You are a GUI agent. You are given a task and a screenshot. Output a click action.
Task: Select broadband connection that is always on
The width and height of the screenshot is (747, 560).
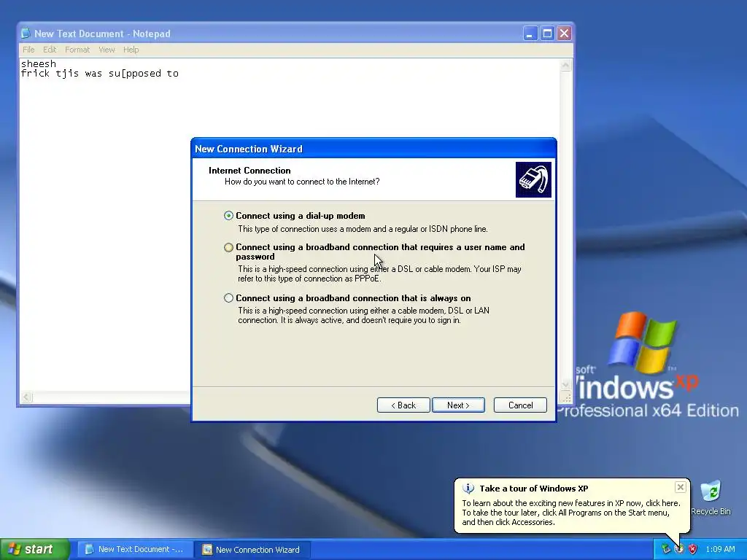(228, 298)
